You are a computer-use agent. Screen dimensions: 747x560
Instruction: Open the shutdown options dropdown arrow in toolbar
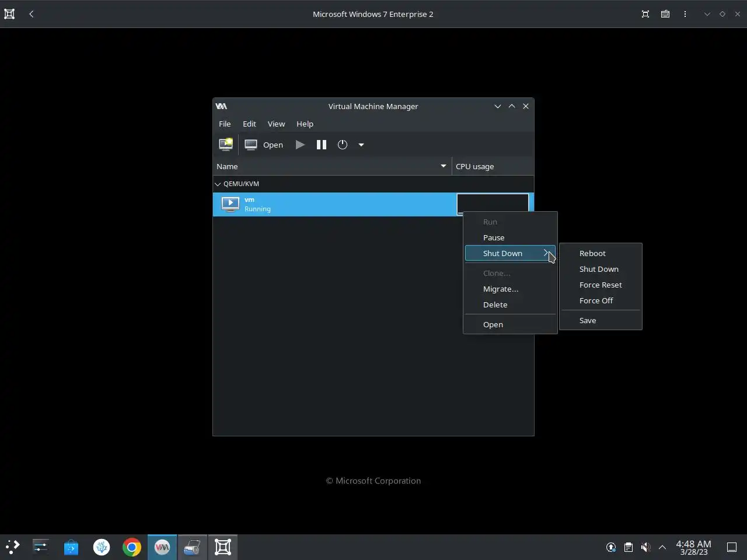(361, 145)
